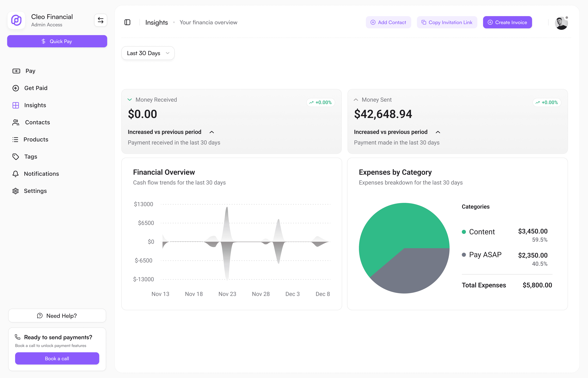The image size is (588, 378).
Task: Click the Notifications bell icon
Action: pyautogui.click(x=16, y=174)
